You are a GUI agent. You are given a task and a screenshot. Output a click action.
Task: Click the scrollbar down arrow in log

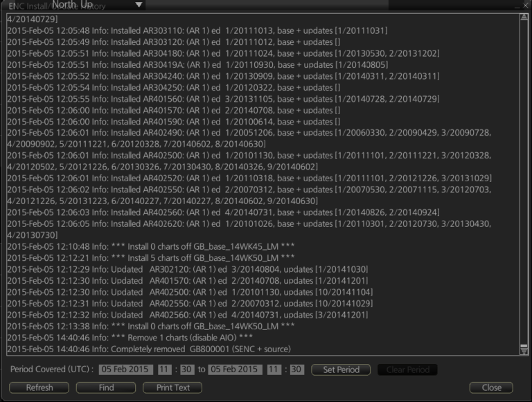point(524,350)
